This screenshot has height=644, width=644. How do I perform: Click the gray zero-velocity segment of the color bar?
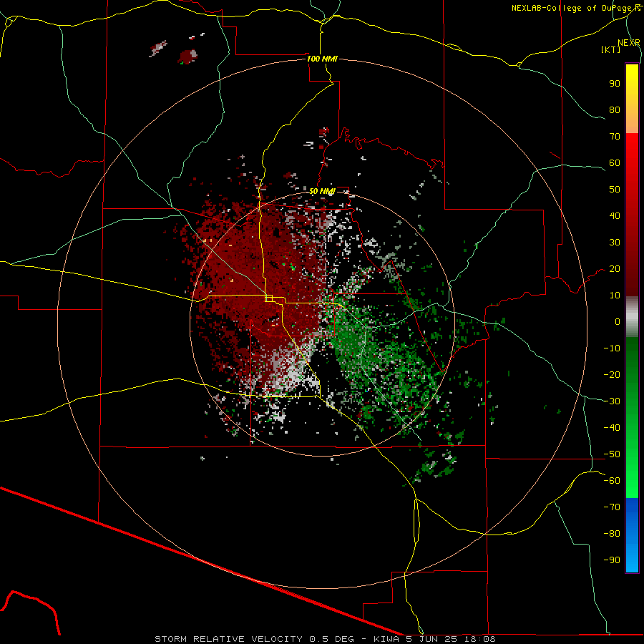pos(632,317)
